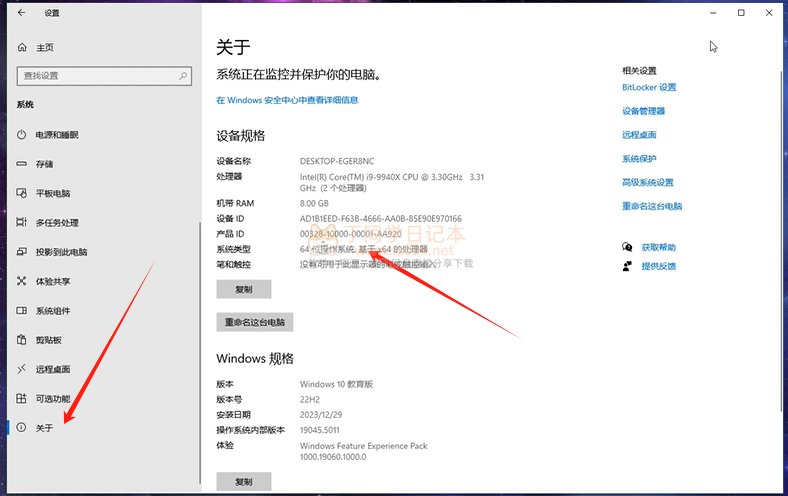Select the Optional features (可选功能) icon
788x496 pixels.
21,399
